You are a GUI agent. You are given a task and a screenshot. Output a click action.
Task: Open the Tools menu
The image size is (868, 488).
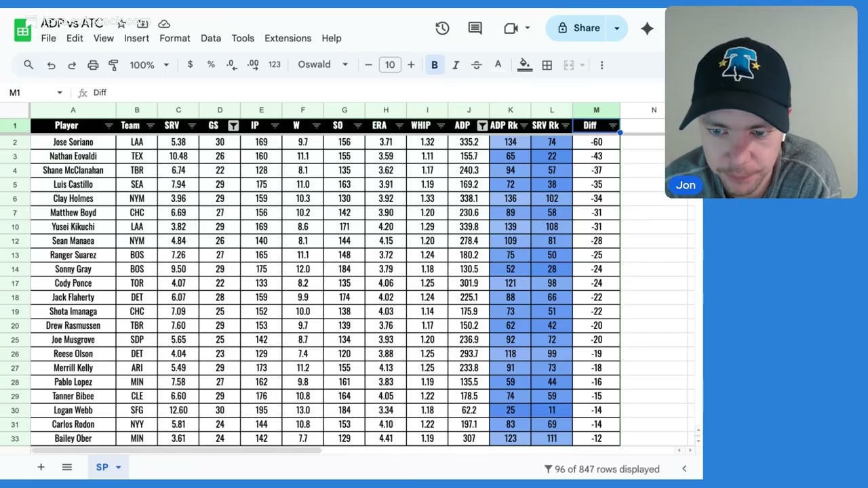point(243,39)
